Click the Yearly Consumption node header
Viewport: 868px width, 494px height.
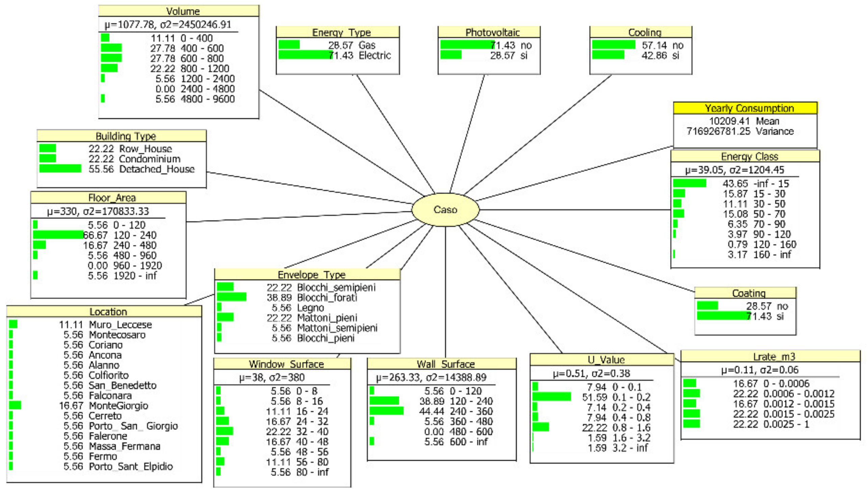pyautogui.click(x=749, y=108)
